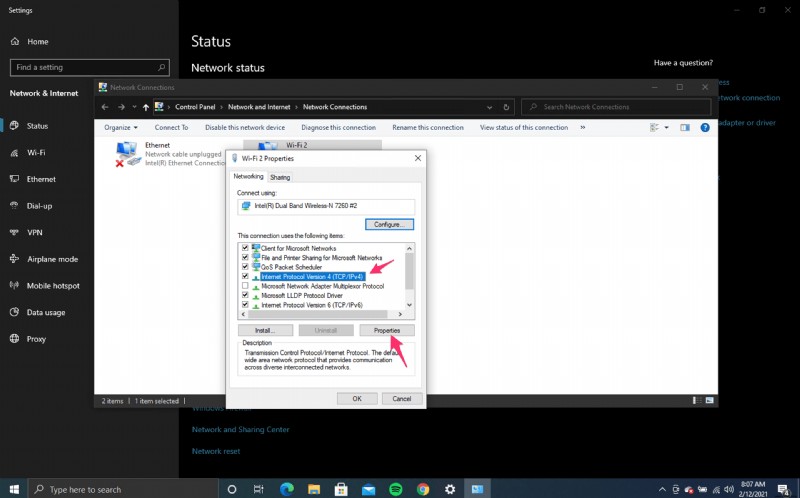Switch to details view in status bar
The width and height of the screenshot is (800, 498).
[696, 401]
